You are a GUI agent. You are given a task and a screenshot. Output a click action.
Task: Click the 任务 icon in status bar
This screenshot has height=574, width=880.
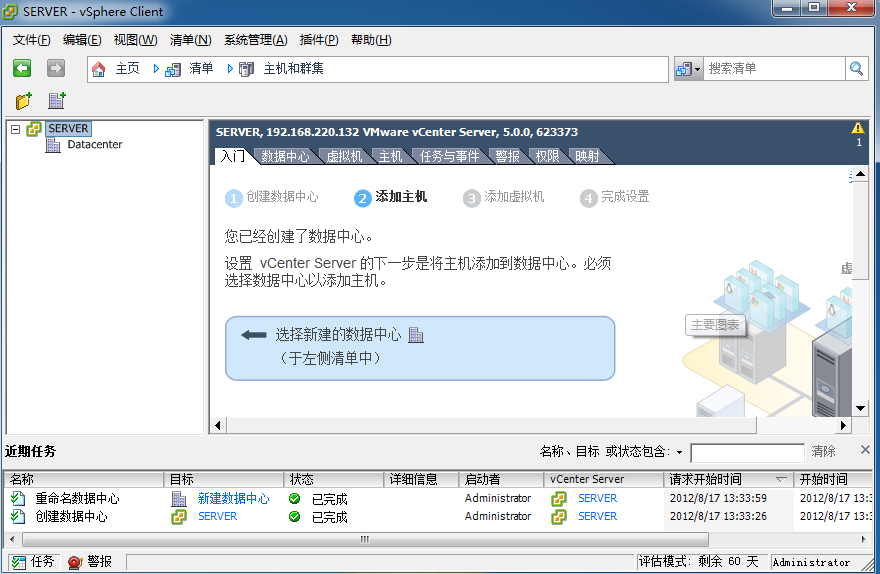pos(19,562)
